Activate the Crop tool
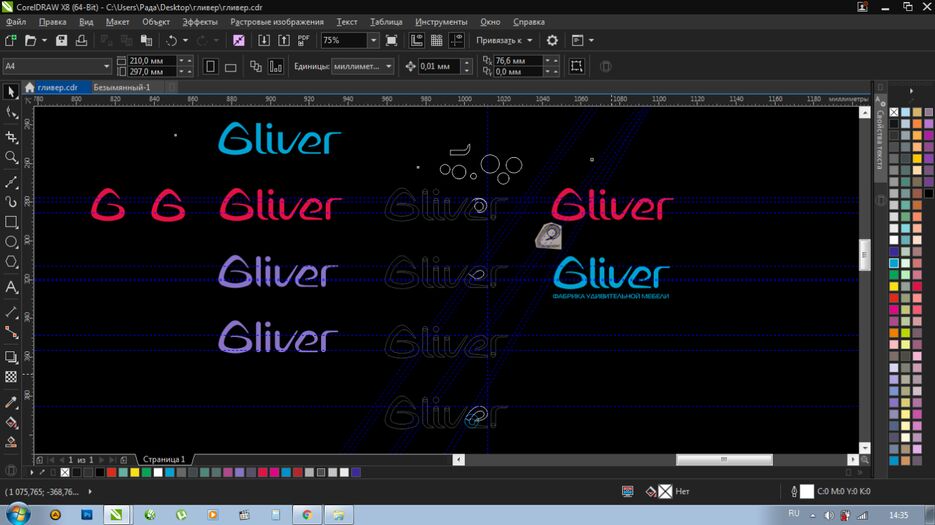This screenshot has height=525, width=935. coord(11,137)
